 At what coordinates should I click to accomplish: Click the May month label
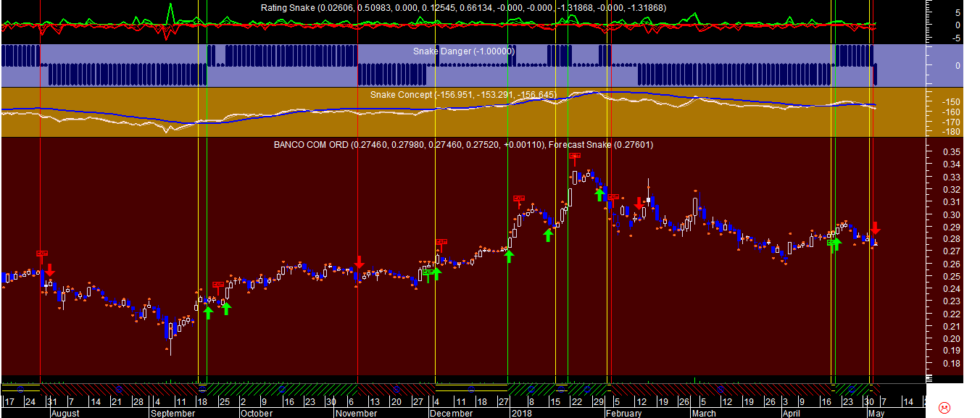(x=876, y=414)
